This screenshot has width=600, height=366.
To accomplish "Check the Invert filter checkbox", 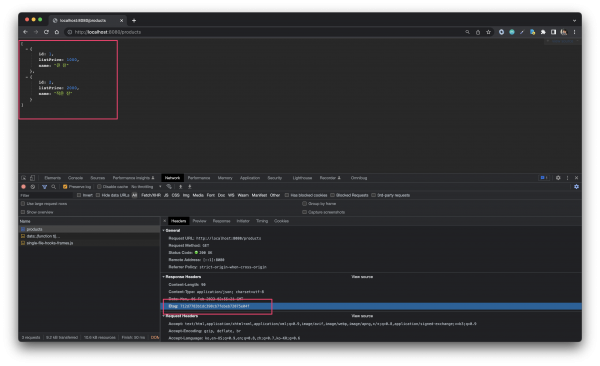I will pos(79,195).
